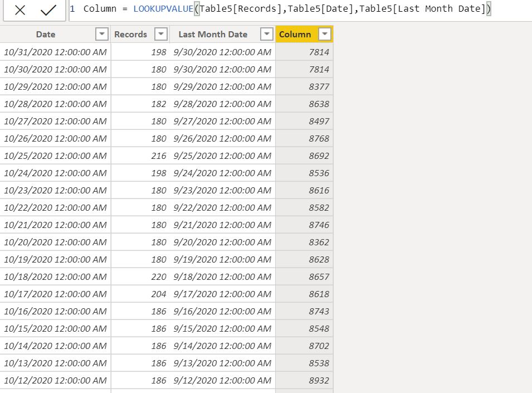Image resolution: width=532 pixels, height=393 pixels.
Task: Select Column value 8768
Action: pos(304,138)
